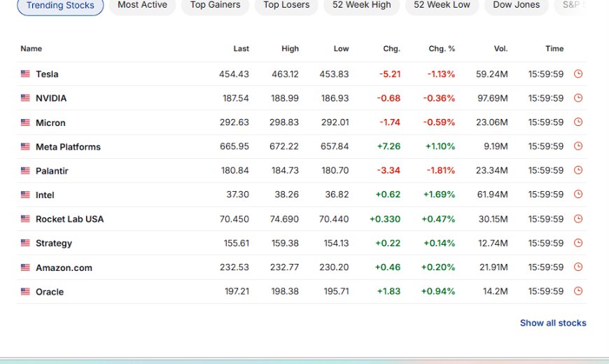
Task: Click Intel's high value 38.26
Action: pyautogui.click(x=286, y=194)
